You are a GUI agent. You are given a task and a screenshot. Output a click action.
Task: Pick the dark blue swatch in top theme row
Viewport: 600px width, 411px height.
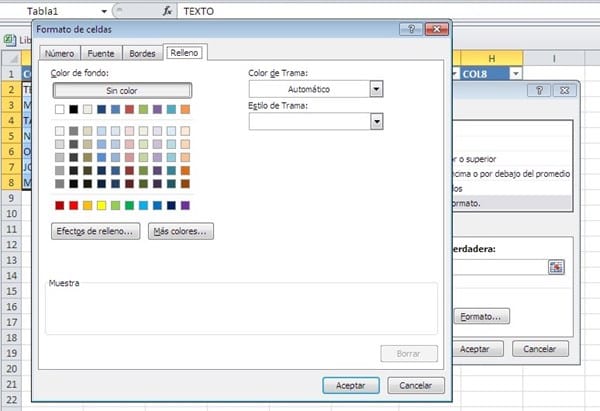point(101,109)
